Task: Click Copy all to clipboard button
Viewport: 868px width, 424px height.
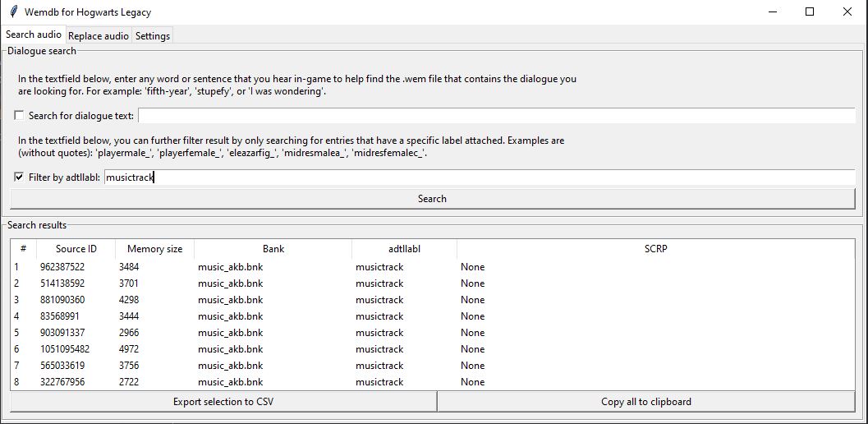Action: pos(646,402)
